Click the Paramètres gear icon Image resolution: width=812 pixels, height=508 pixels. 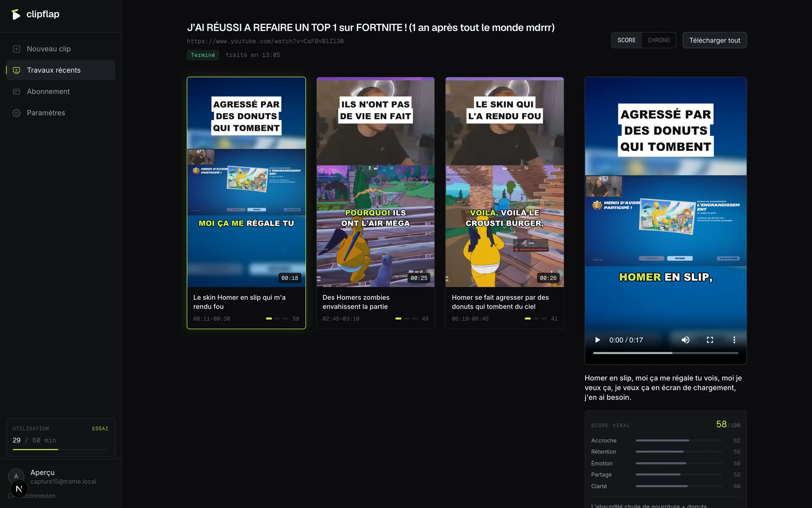[x=16, y=113]
